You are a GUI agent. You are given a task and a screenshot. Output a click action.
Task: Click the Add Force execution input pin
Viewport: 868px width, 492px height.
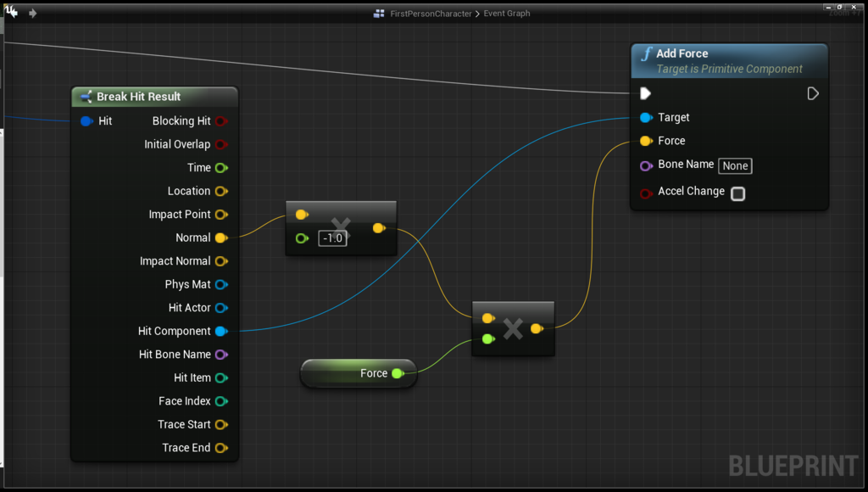coord(645,93)
